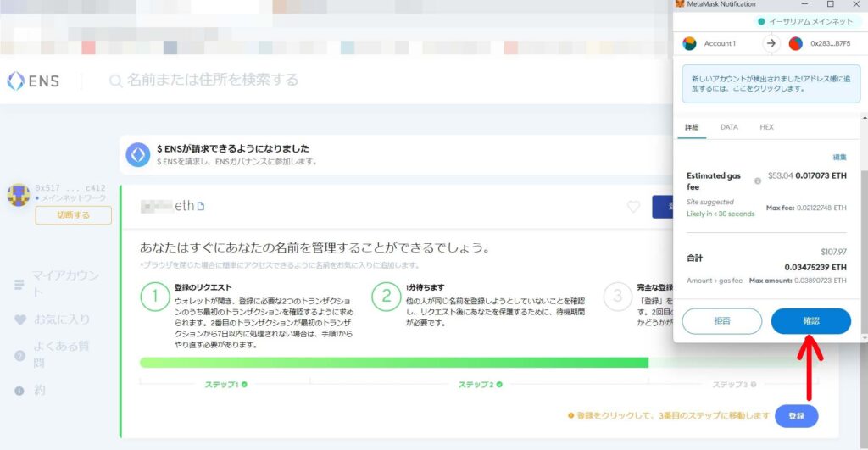Viewport: 868px width, 450px height.
Task: Switch to the 詳細 tab in MetaMask
Action: click(692, 127)
